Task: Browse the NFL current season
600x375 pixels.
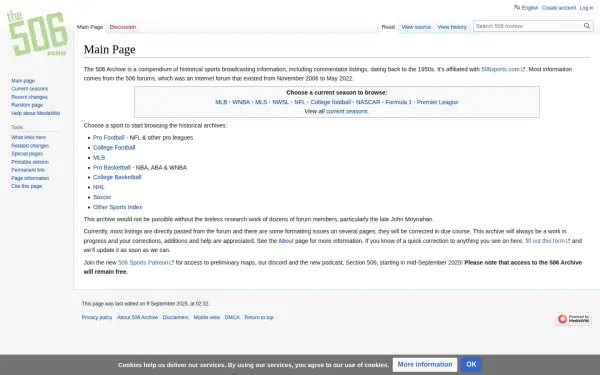Action: (x=300, y=102)
